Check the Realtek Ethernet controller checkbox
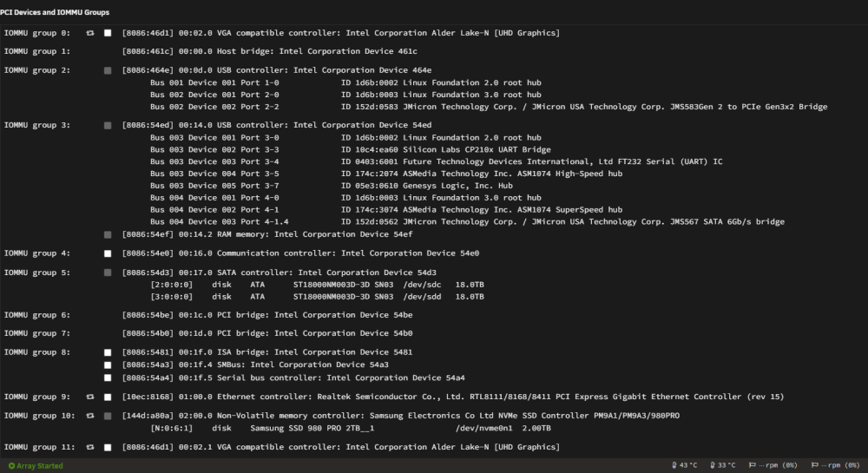 [108, 397]
